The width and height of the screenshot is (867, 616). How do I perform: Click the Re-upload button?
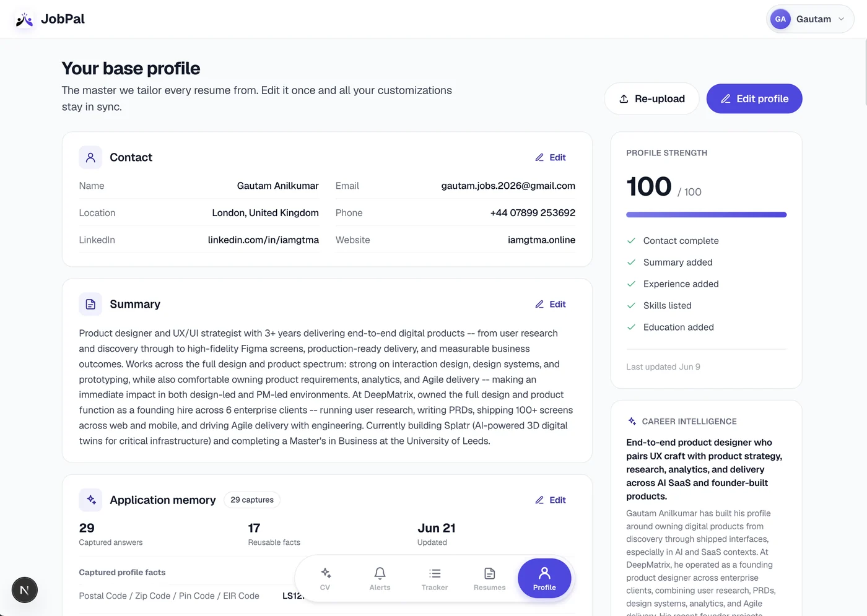coord(651,98)
